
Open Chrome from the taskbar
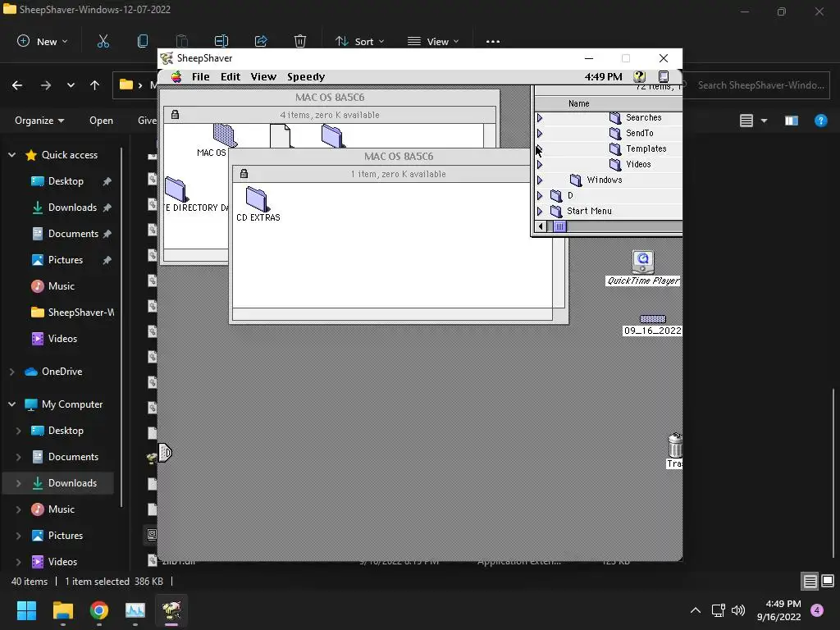[99, 610]
